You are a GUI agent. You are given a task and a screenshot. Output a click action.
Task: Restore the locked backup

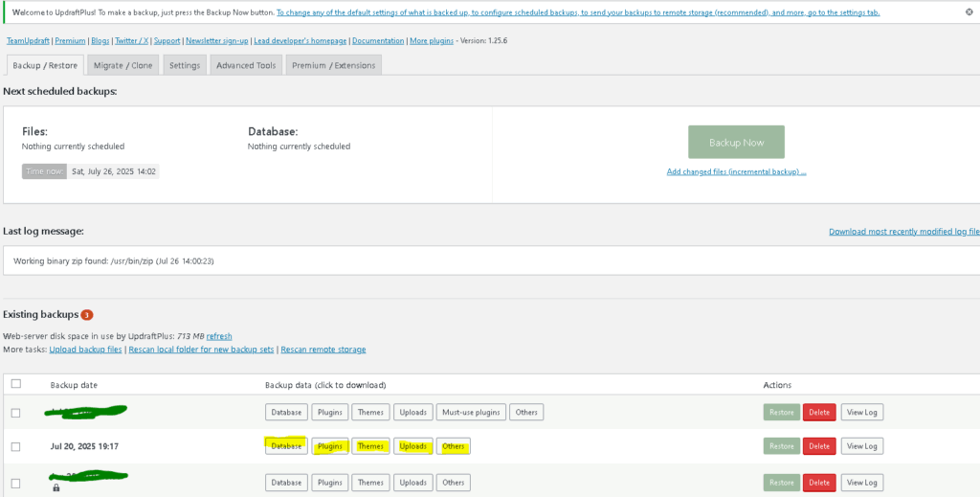click(781, 483)
